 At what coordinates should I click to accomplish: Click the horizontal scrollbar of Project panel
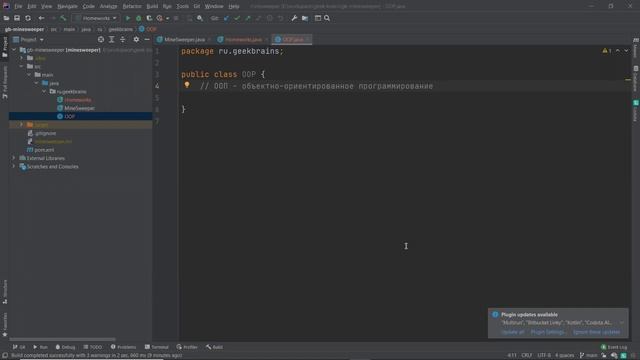(62, 339)
